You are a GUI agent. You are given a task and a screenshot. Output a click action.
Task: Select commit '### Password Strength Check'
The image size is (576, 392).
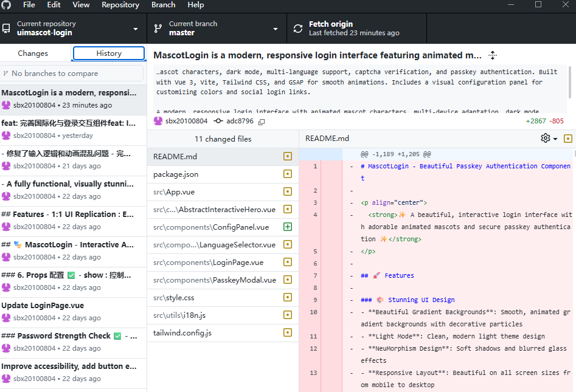click(74, 343)
